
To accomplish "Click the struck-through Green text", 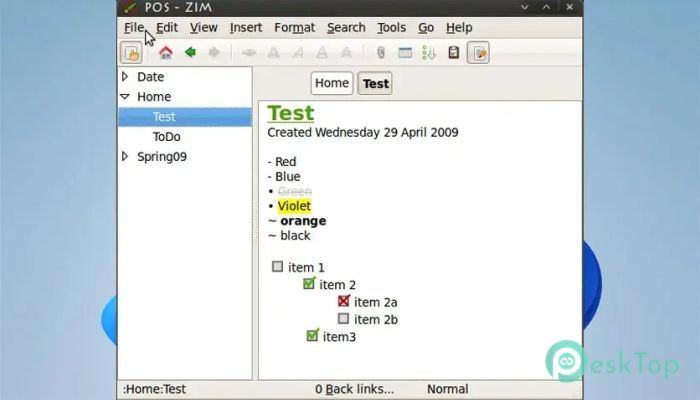I will point(295,192).
